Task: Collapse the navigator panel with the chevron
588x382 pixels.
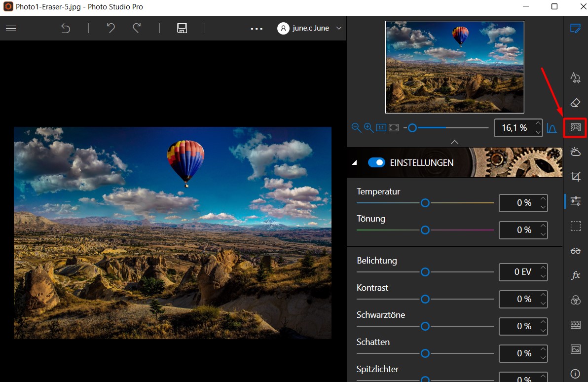Action: click(x=454, y=142)
